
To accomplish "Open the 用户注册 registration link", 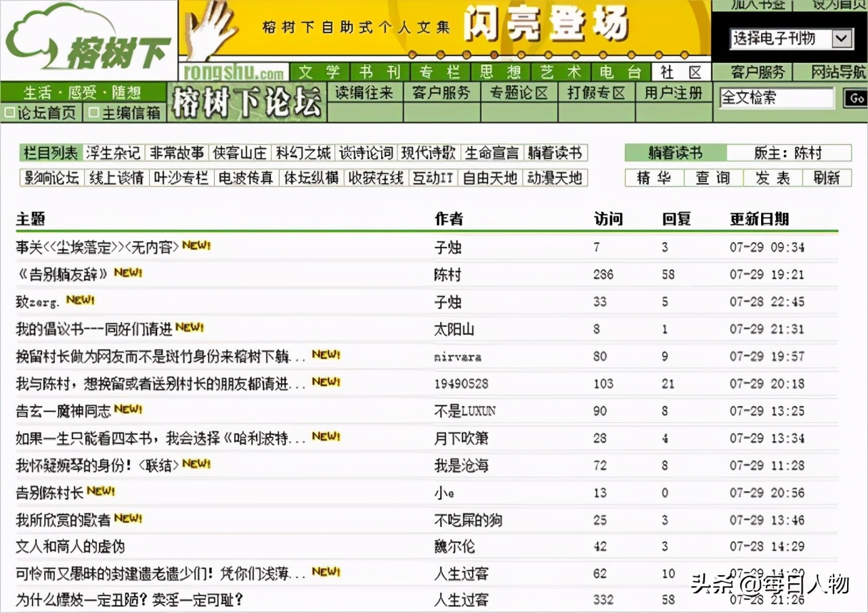I will click(674, 93).
